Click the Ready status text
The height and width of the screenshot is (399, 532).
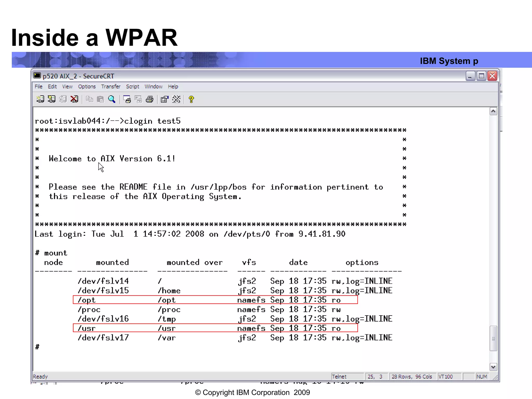40,377
